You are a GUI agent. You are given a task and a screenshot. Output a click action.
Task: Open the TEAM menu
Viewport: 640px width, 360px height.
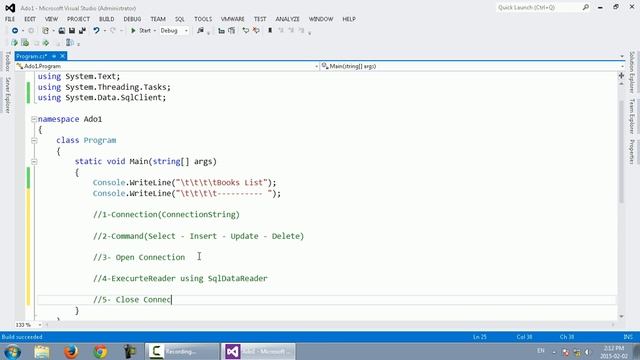158,19
